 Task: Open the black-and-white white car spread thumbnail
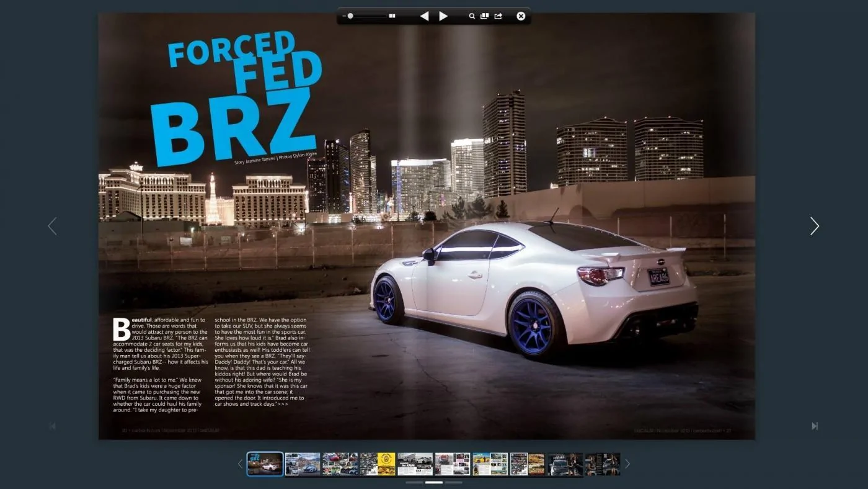click(x=415, y=464)
